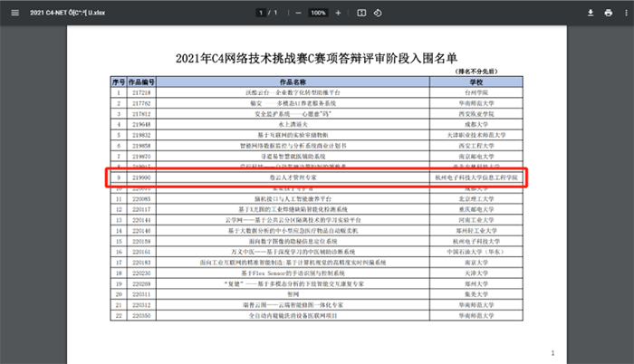Click the note '(排名不分先后)' above table
Viewport: 634px width, 364px height.
click(x=476, y=72)
